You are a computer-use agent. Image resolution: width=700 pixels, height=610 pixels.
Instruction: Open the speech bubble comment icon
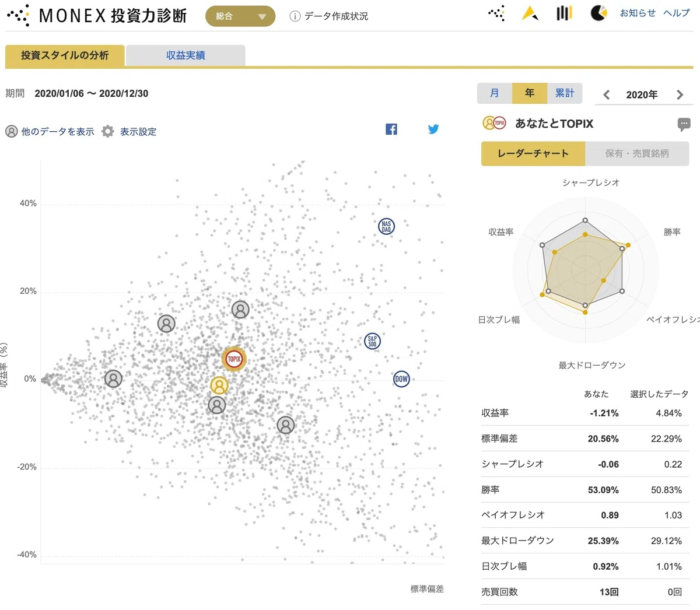(684, 124)
